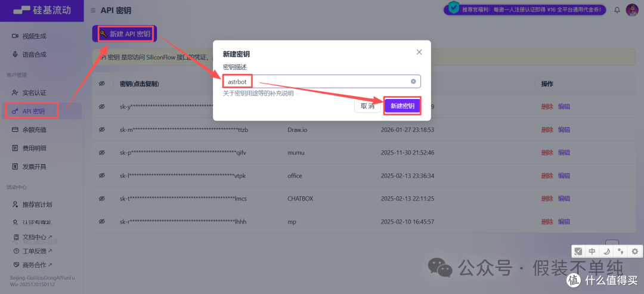Toggle IME punctuation mode icon
Viewport: 644px width, 294px height.
pos(621,251)
